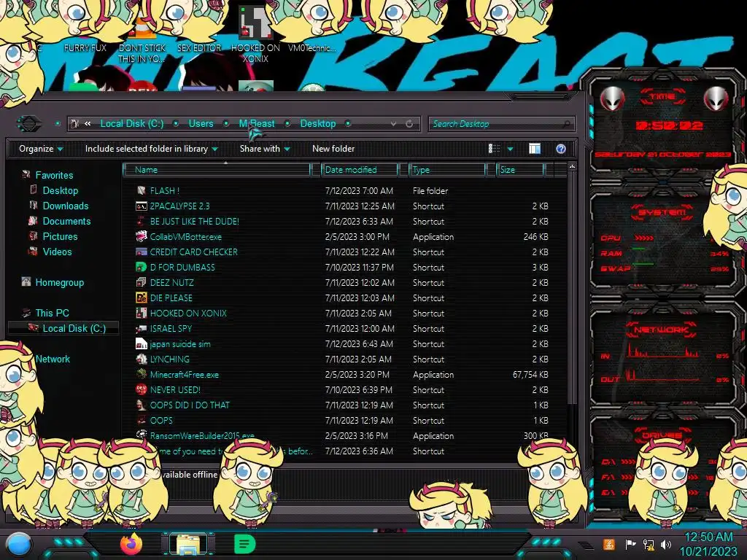747x560 pixels.
Task: Open Documents in the navigation pane
Action: point(66,221)
